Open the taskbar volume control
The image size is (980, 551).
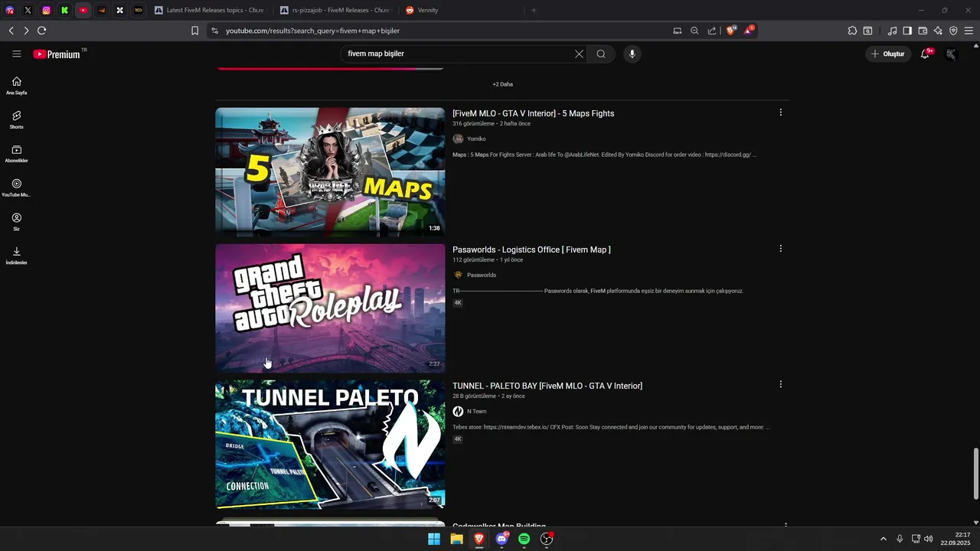928,539
